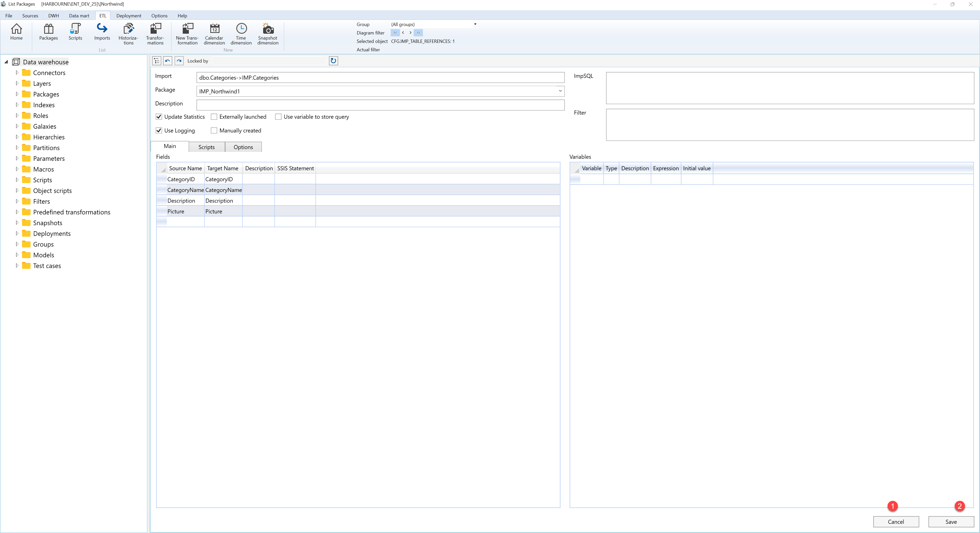Click the tree view toggle icon beside Locked by
980x533 pixels.
tap(157, 61)
